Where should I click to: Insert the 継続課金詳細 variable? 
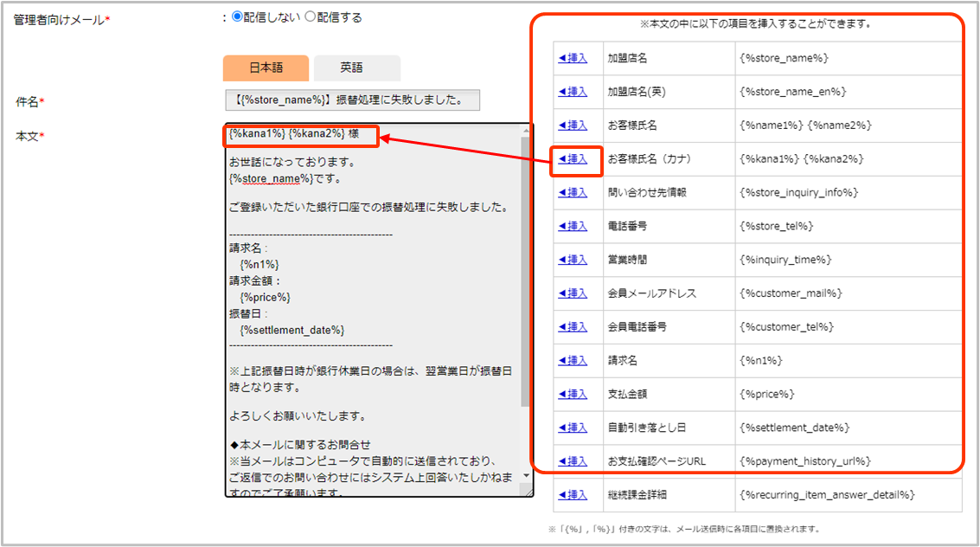pyautogui.click(x=573, y=495)
